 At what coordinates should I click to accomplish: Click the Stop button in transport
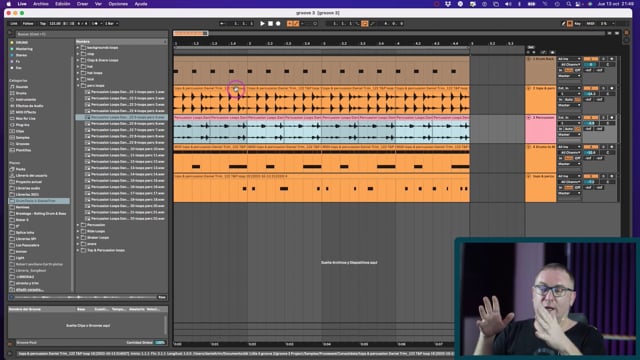[270, 24]
